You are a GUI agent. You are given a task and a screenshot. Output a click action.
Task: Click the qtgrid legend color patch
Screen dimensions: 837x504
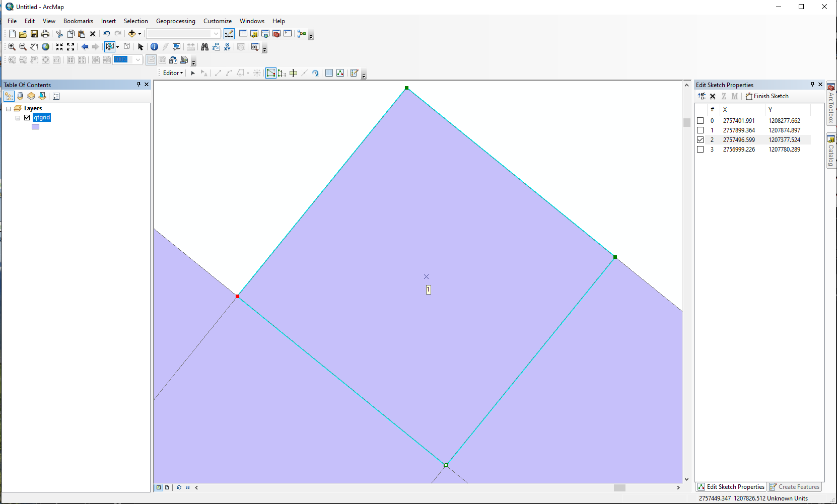tap(35, 126)
